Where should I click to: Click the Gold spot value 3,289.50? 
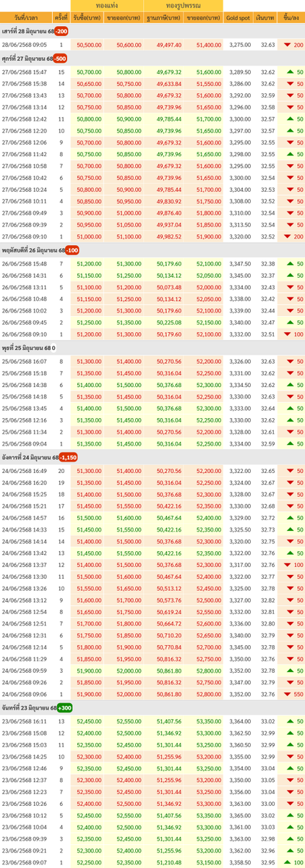tap(240, 72)
